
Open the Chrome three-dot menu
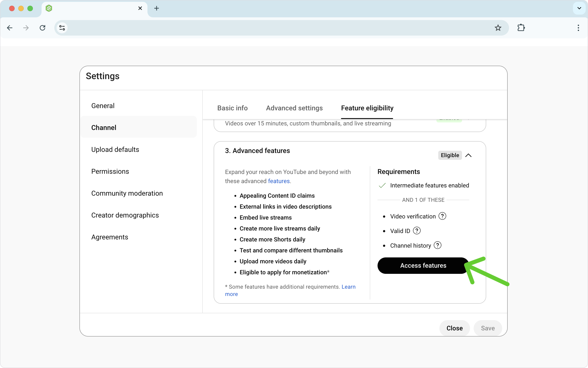[x=578, y=28]
